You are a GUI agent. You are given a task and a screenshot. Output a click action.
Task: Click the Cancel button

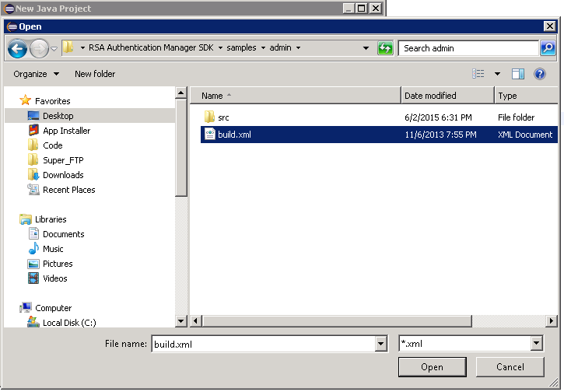point(510,367)
